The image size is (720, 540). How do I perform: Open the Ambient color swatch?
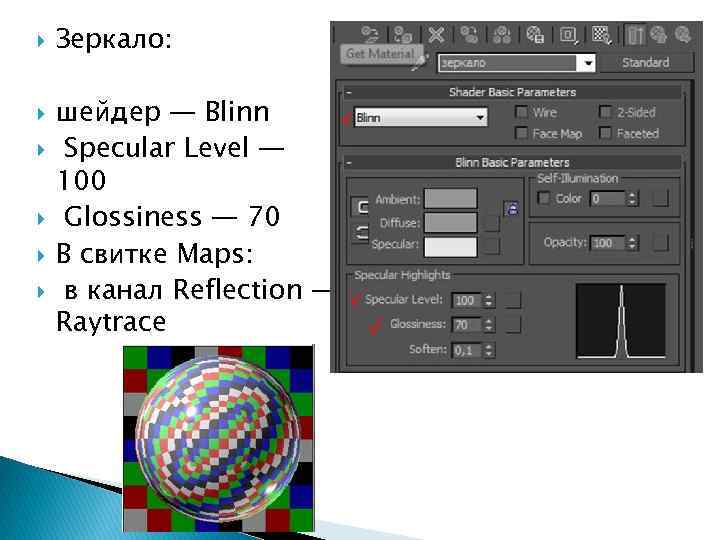pyautogui.click(x=450, y=198)
